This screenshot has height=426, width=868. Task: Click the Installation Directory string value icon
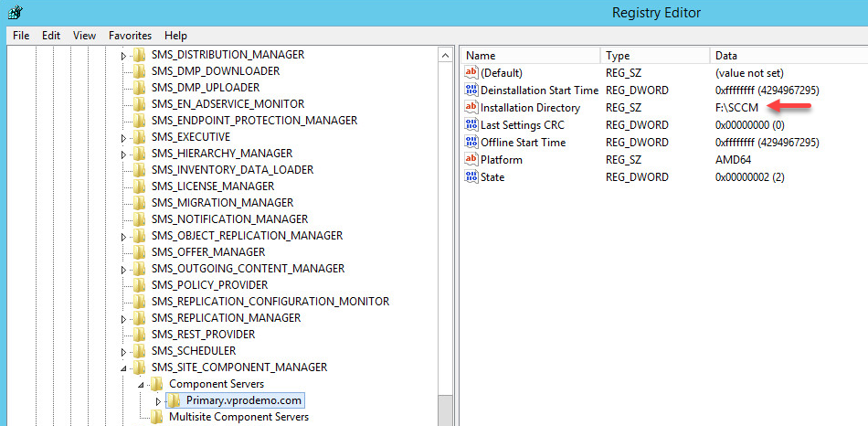pos(471,108)
